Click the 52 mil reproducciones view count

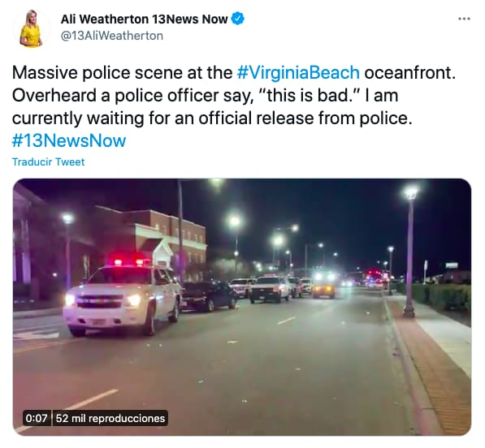click(110, 418)
